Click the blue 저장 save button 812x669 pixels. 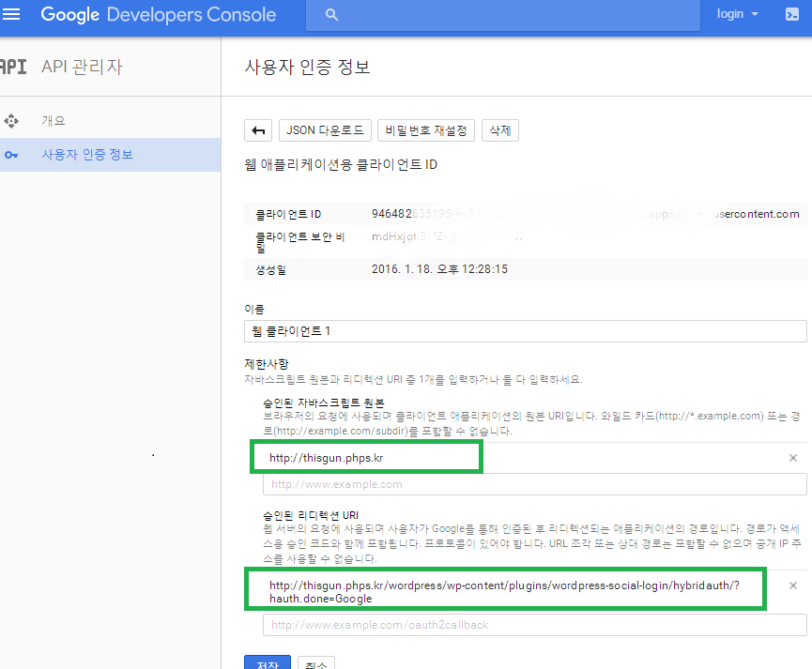[x=267, y=661]
